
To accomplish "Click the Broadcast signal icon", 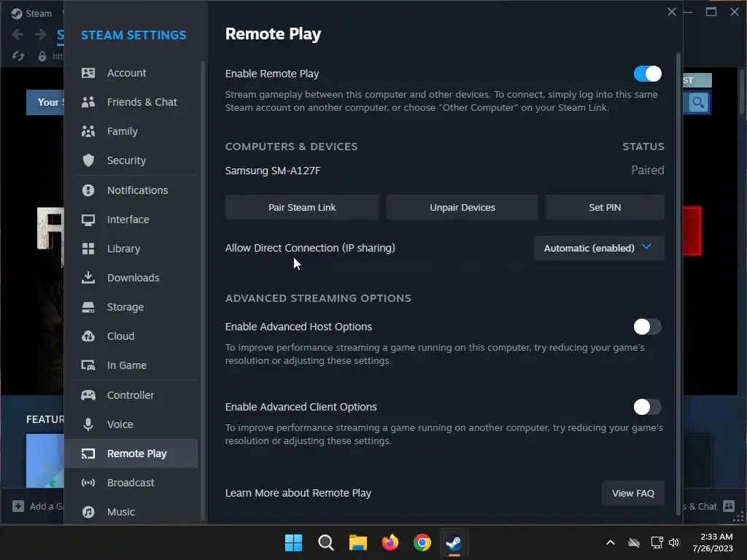I will tap(88, 483).
